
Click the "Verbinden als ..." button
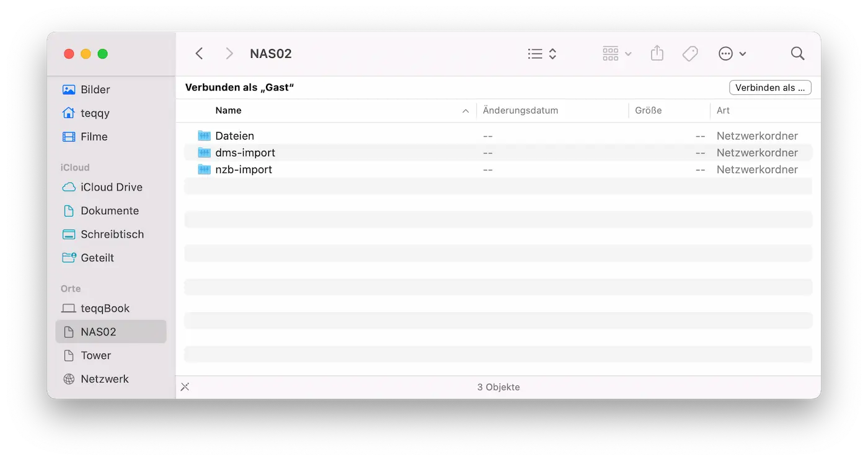770,87
